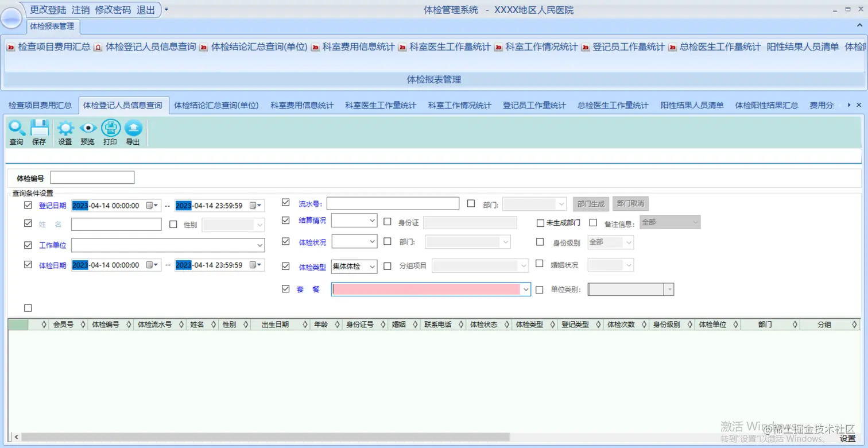The height and width of the screenshot is (448, 868).
Task: Click the 科室费用信息统计 ribbon button
Action: click(x=353, y=47)
